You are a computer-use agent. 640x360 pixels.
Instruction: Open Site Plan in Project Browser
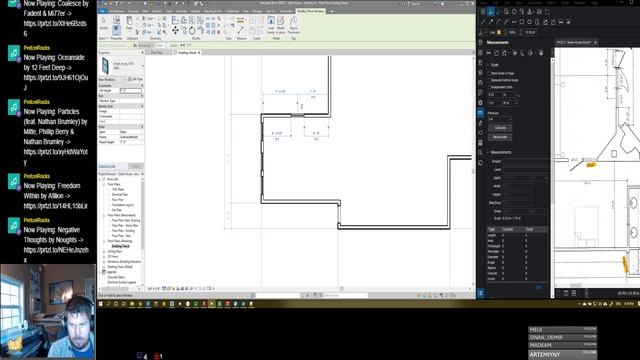[x=117, y=210]
